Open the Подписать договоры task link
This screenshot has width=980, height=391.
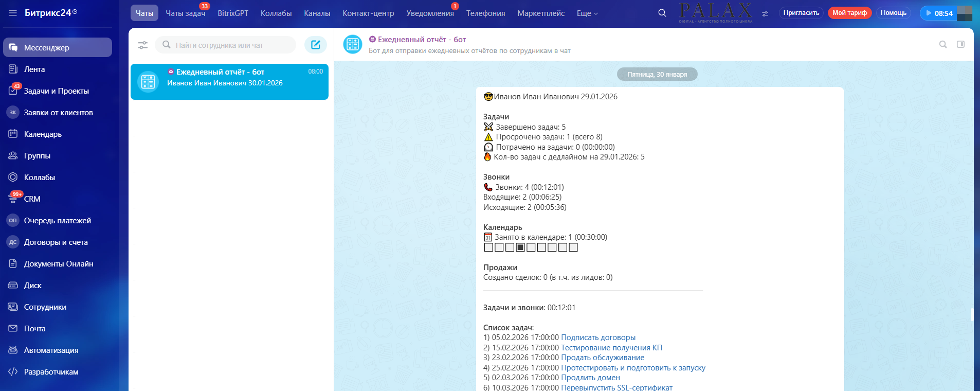pos(598,337)
